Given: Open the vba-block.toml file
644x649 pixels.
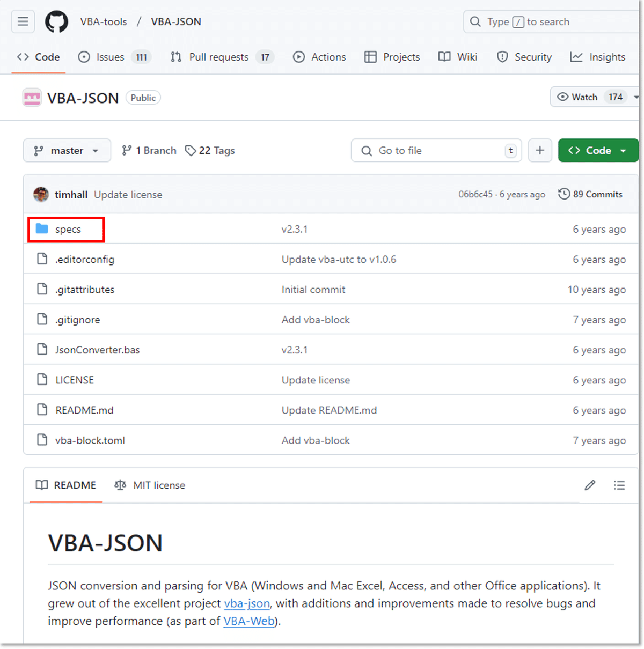Looking at the screenshot, I should [90, 440].
